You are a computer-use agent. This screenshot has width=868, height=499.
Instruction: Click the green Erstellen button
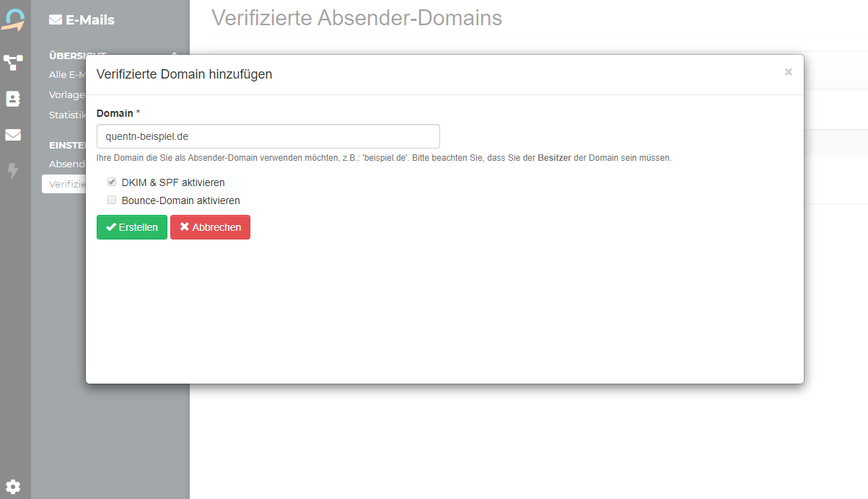pyautogui.click(x=132, y=227)
